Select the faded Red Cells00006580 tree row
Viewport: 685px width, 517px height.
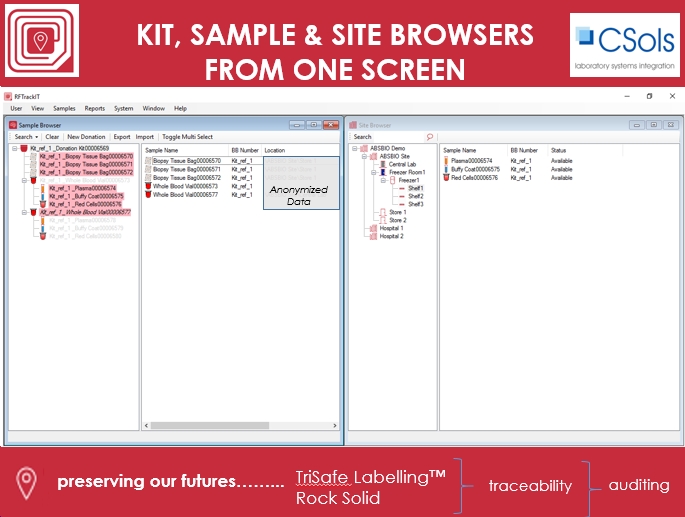(x=85, y=236)
